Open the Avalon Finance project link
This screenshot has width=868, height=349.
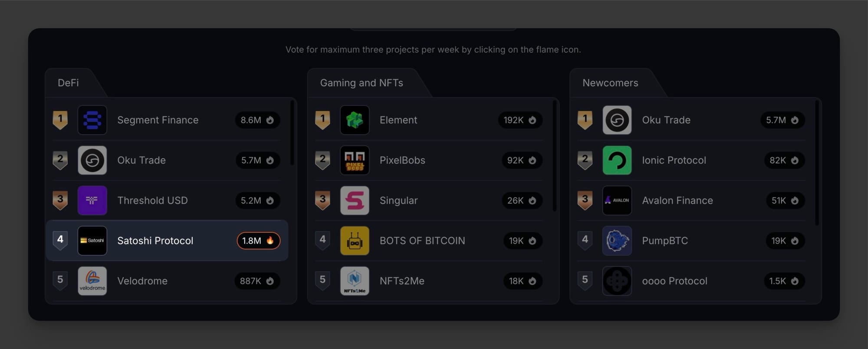pos(677,201)
